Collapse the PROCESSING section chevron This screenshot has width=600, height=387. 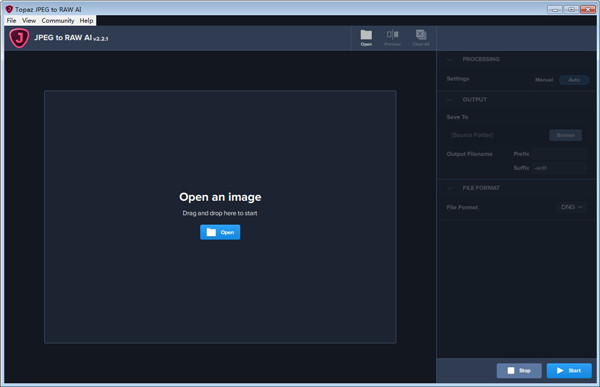(x=450, y=59)
